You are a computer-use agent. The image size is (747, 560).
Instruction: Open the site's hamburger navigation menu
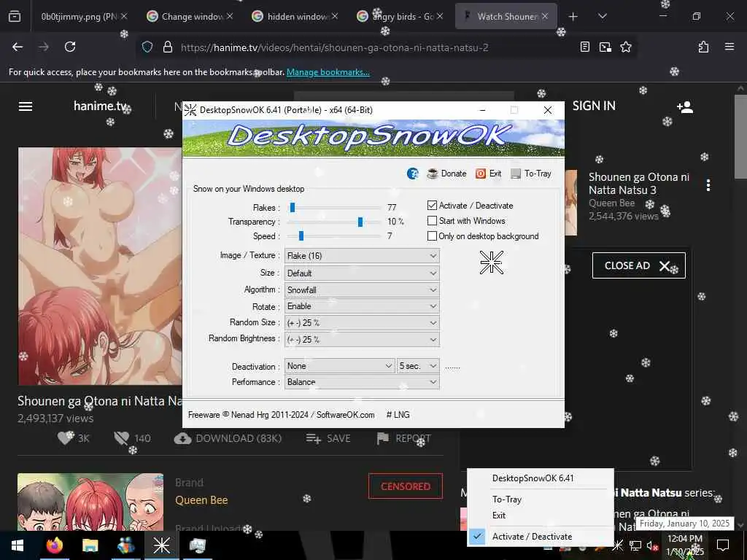click(x=26, y=106)
